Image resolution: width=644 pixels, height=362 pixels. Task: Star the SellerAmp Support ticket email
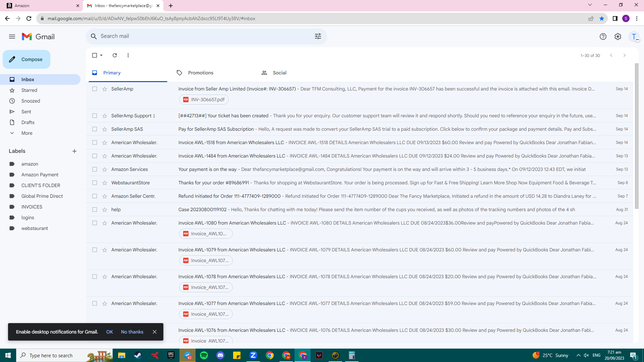tap(105, 116)
